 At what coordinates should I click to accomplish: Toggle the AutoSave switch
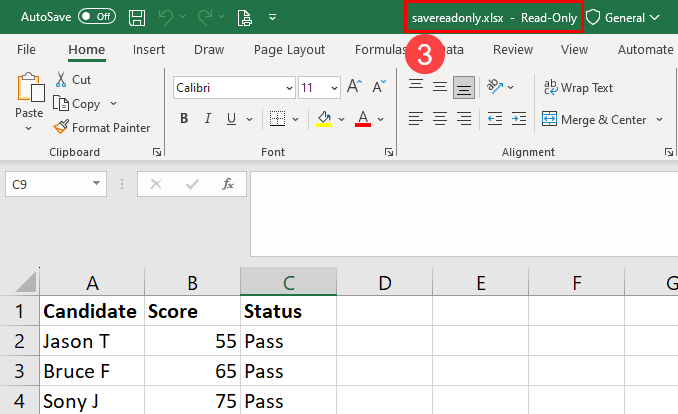click(97, 16)
